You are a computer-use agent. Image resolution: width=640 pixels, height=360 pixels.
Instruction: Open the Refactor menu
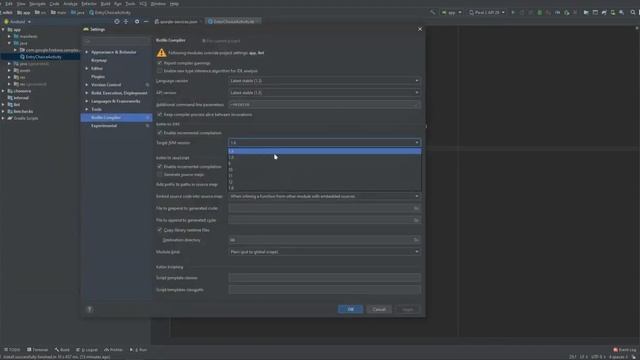pyautogui.click(x=89, y=4)
